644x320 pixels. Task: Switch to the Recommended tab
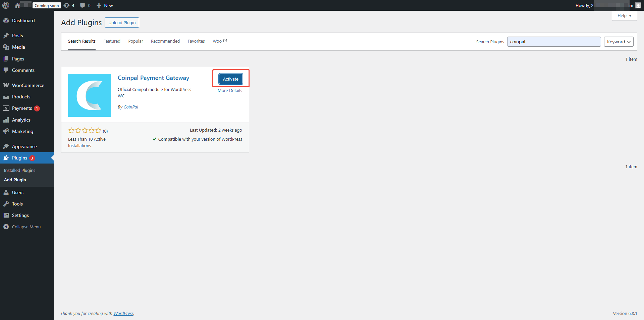[165, 41]
